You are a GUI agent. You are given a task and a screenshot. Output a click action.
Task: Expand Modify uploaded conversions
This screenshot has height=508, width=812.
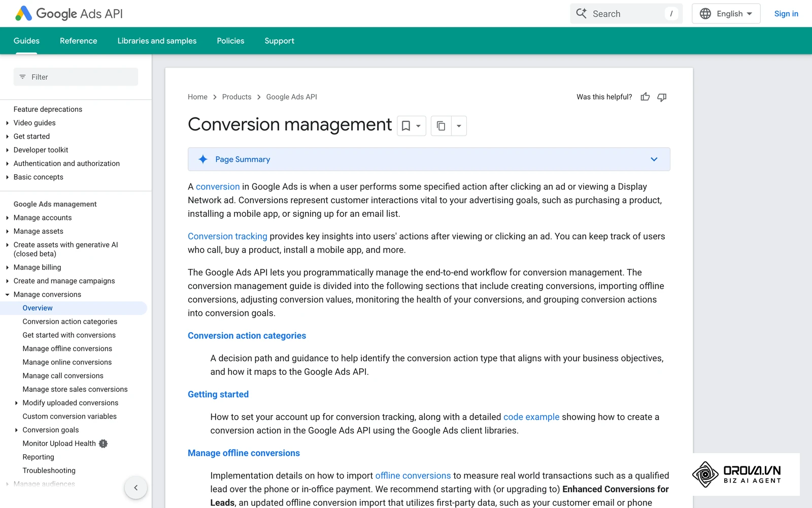coord(16,403)
